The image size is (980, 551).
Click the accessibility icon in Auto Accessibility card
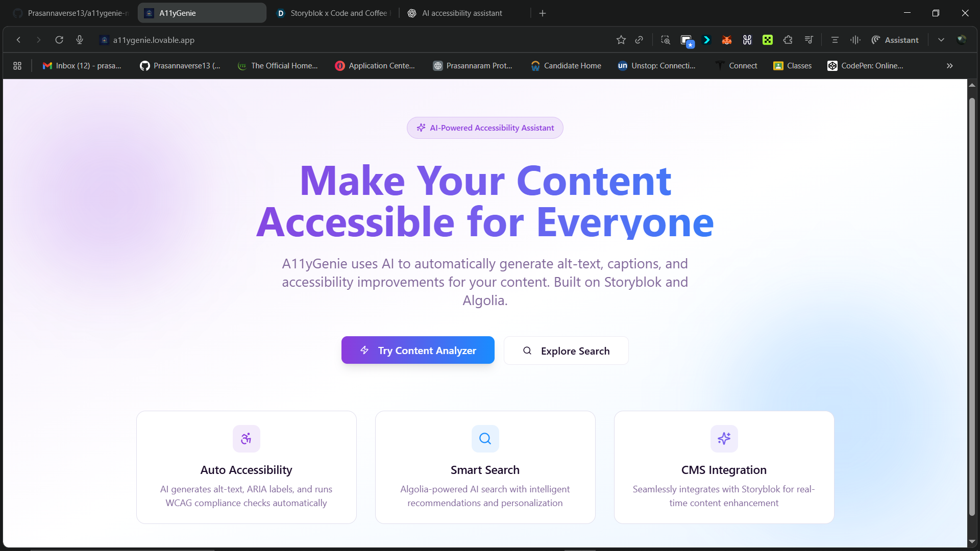tap(246, 439)
